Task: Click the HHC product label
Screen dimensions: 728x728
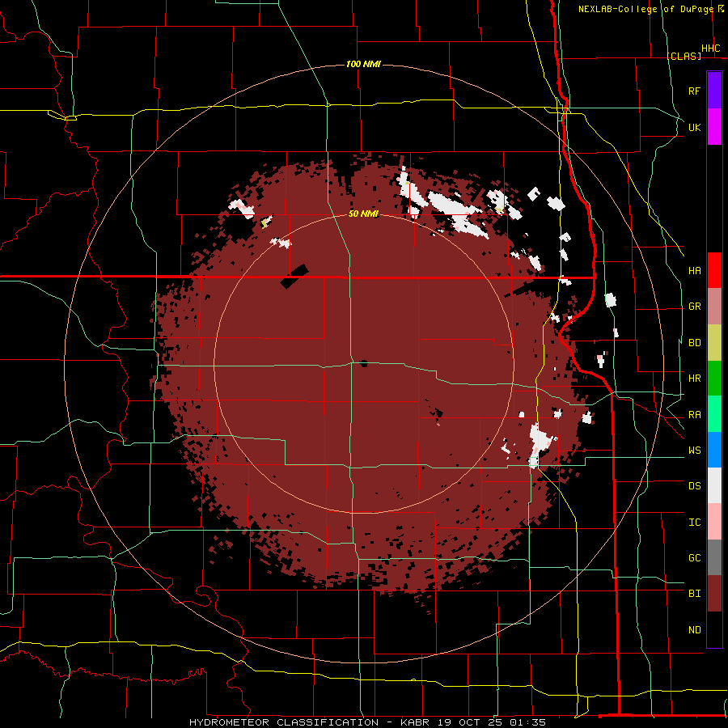Action: [x=710, y=49]
